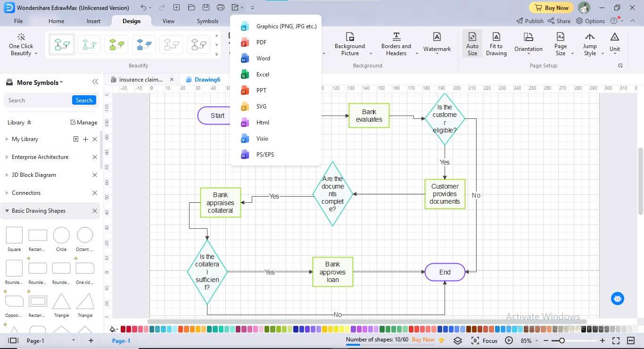644x349 pixels.
Task: Open file with folder icon
Action: (x=191, y=8)
